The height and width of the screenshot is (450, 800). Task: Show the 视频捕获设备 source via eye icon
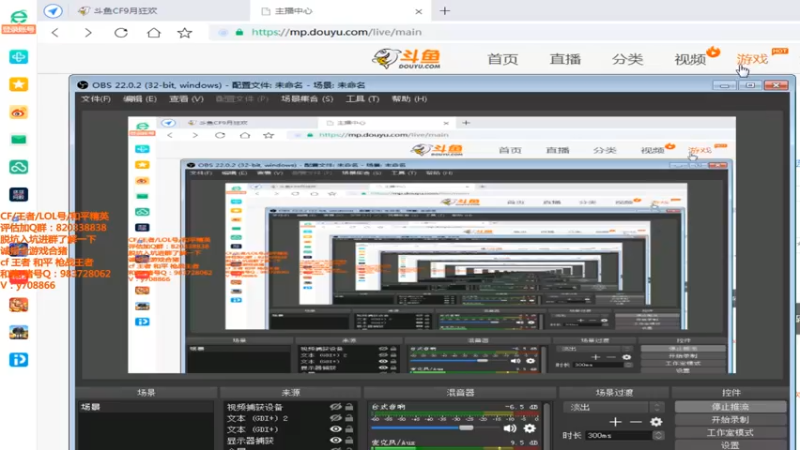(x=335, y=407)
